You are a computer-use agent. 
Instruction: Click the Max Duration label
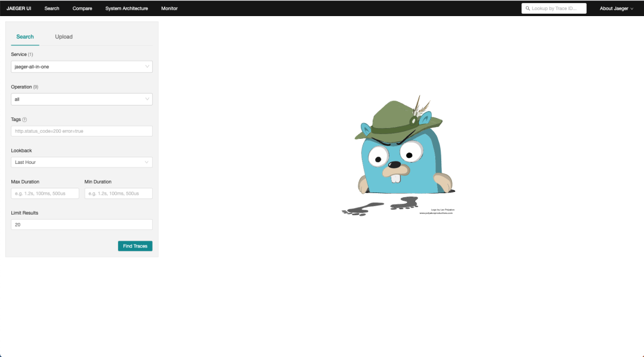coord(25,182)
